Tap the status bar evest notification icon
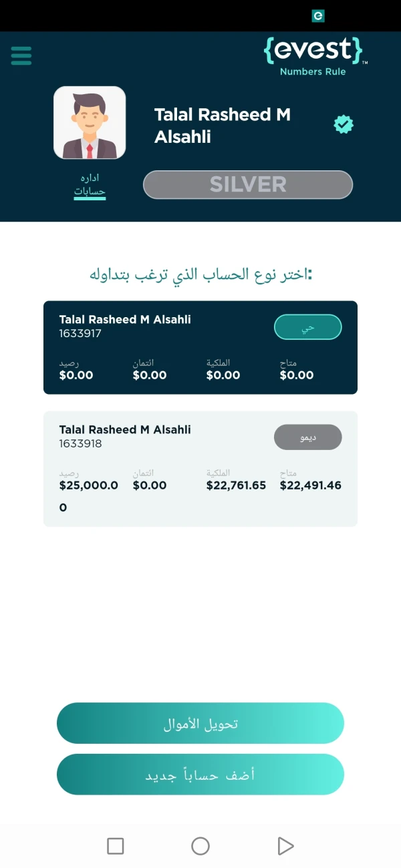The image size is (401, 868). (x=318, y=15)
